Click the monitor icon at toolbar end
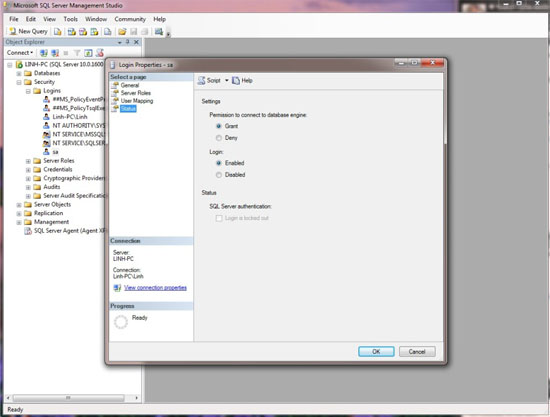550x417 pixels. click(159, 32)
